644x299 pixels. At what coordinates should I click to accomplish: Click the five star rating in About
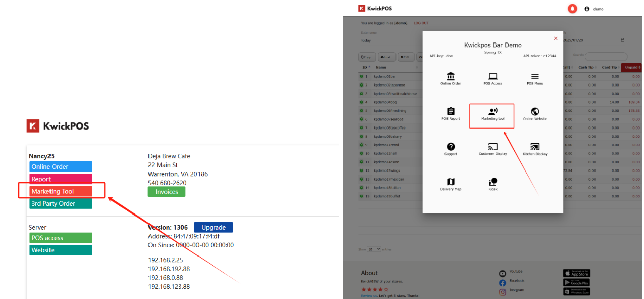coord(375,289)
